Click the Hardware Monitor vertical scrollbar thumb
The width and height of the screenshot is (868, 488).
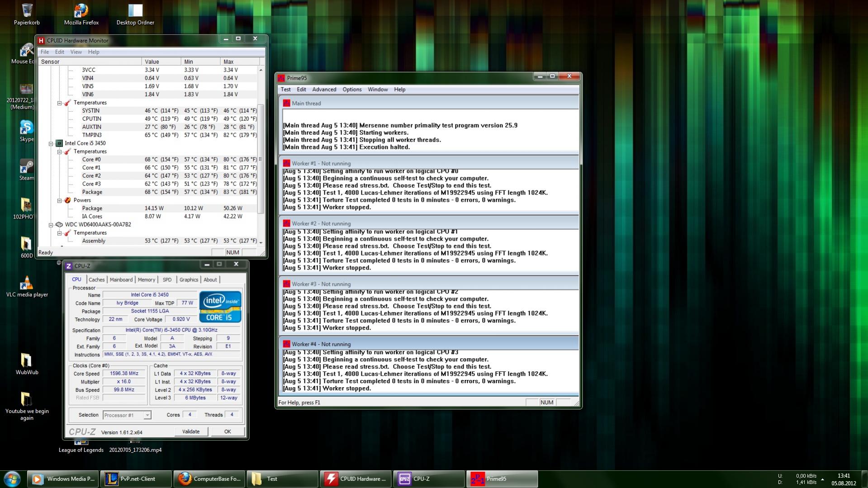click(x=261, y=159)
